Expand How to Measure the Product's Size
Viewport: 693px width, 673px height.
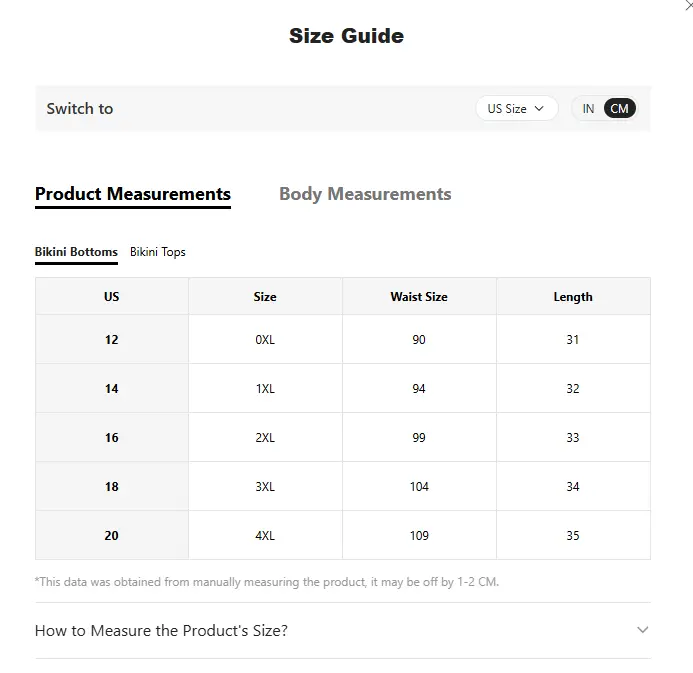[x=161, y=630]
